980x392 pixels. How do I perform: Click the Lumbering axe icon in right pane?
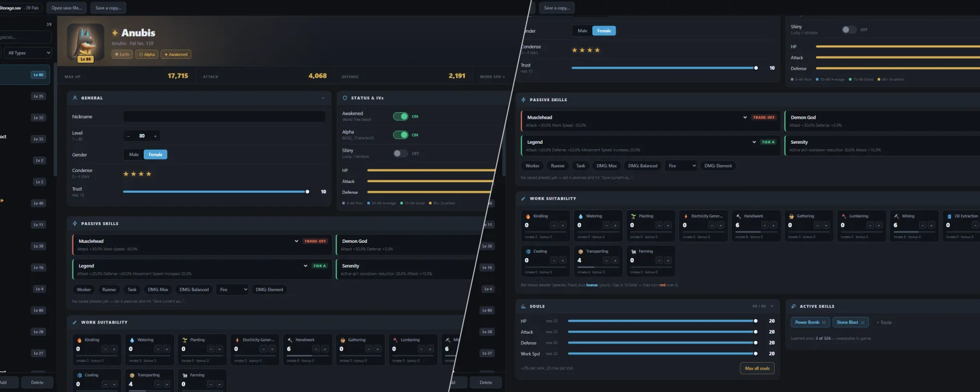pyautogui.click(x=844, y=216)
